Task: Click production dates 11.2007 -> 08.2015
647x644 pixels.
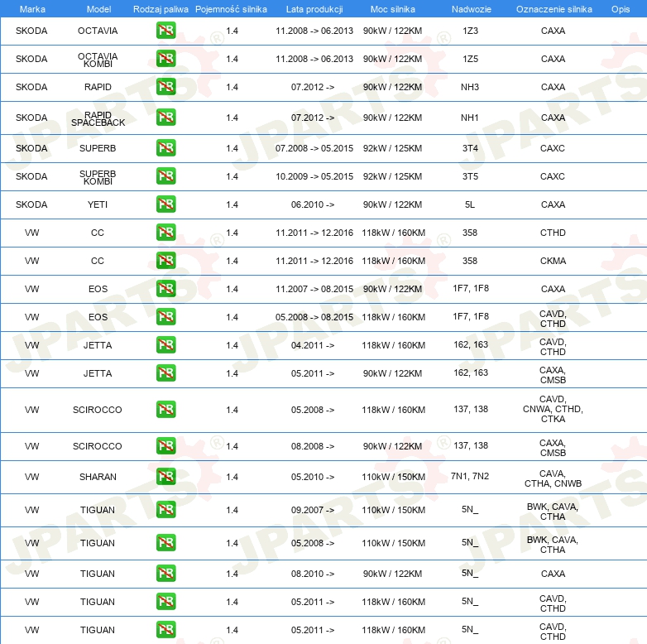Action: tap(314, 289)
